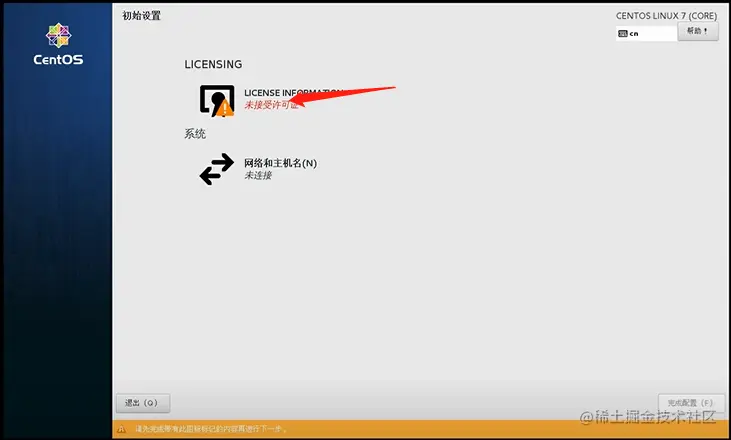Click the 初始设置 page title
731x440 pixels.
click(x=142, y=15)
